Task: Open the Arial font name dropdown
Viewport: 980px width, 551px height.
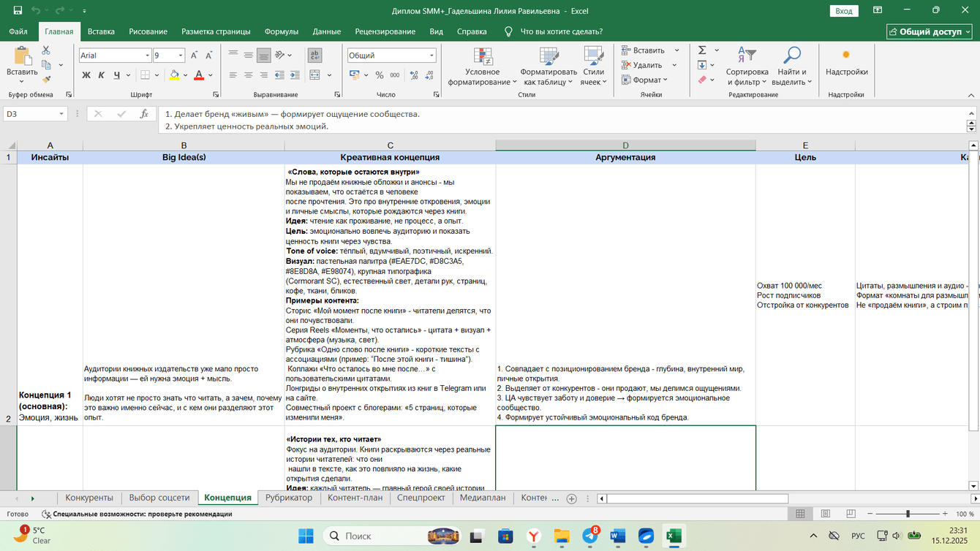Action: click(146, 56)
